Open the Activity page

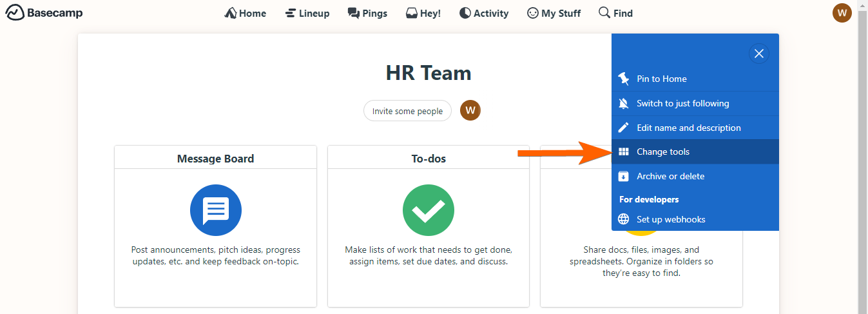click(x=483, y=13)
